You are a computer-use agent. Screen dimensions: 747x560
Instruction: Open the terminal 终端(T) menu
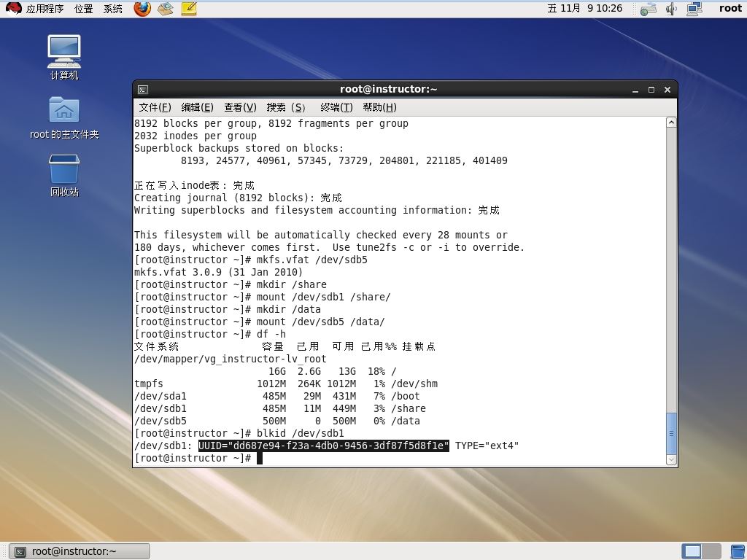pos(336,108)
